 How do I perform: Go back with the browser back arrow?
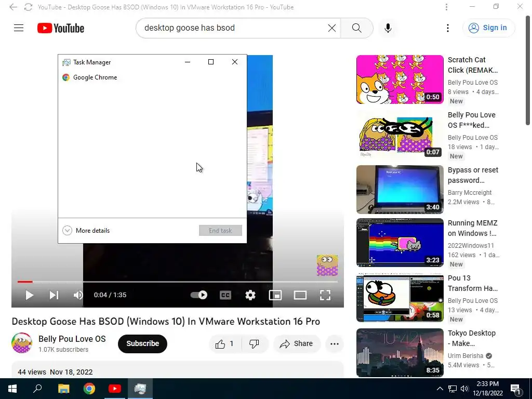tap(13, 7)
